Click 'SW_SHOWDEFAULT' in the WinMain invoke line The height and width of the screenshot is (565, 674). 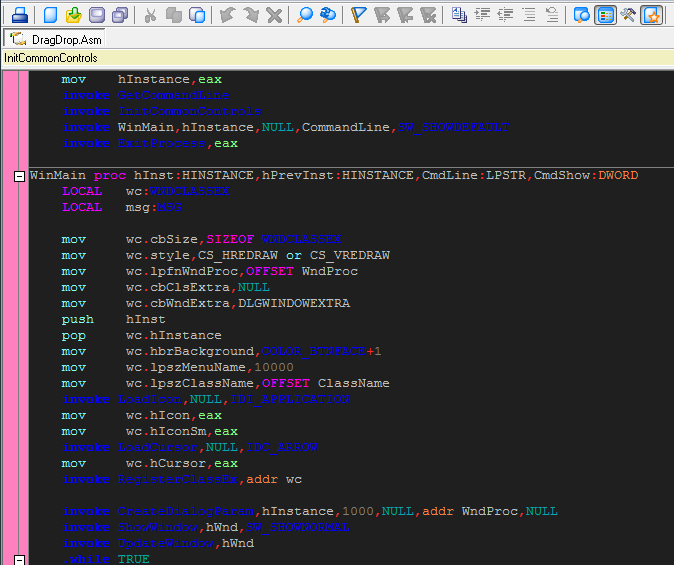pyautogui.click(x=453, y=127)
